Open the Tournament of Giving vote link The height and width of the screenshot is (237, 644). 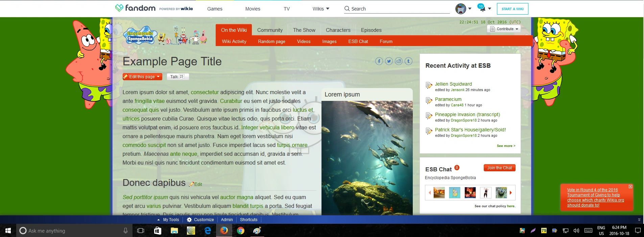pos(595,197)
